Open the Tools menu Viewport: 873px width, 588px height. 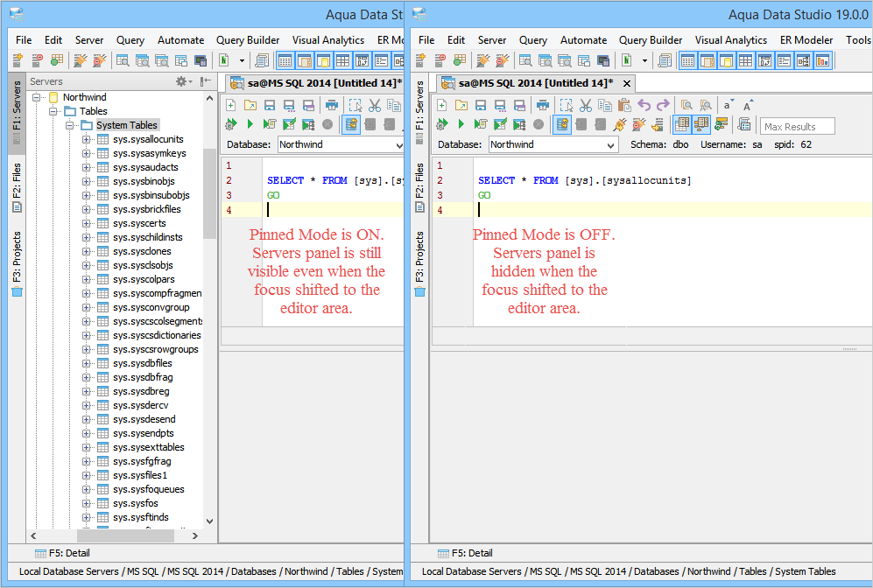858,40
